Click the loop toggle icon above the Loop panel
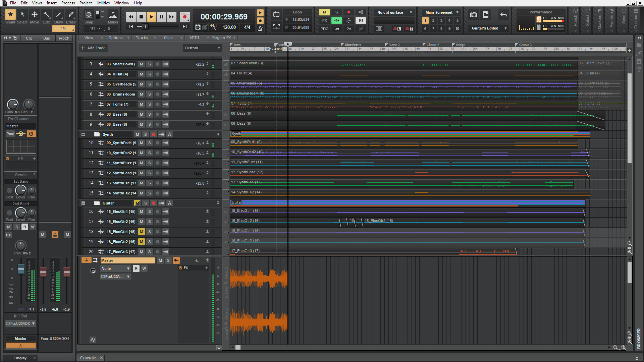 coord(276,14)
